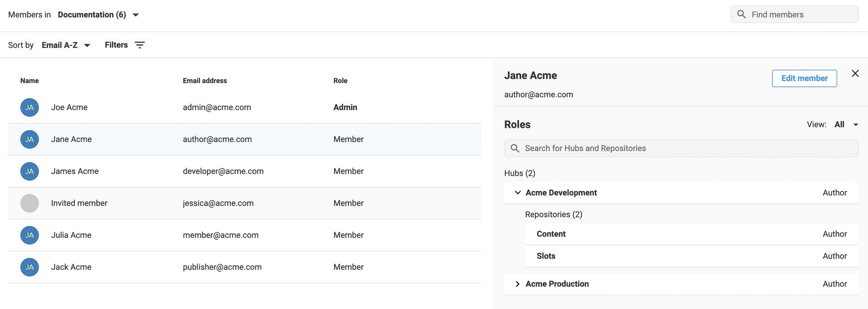Click the Name column header
The width and height of the screenshot is (868, 309).
click(x=30, y=81)
